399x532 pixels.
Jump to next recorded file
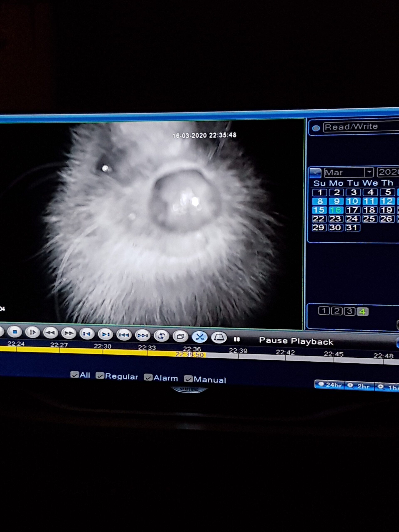[143, 335]
